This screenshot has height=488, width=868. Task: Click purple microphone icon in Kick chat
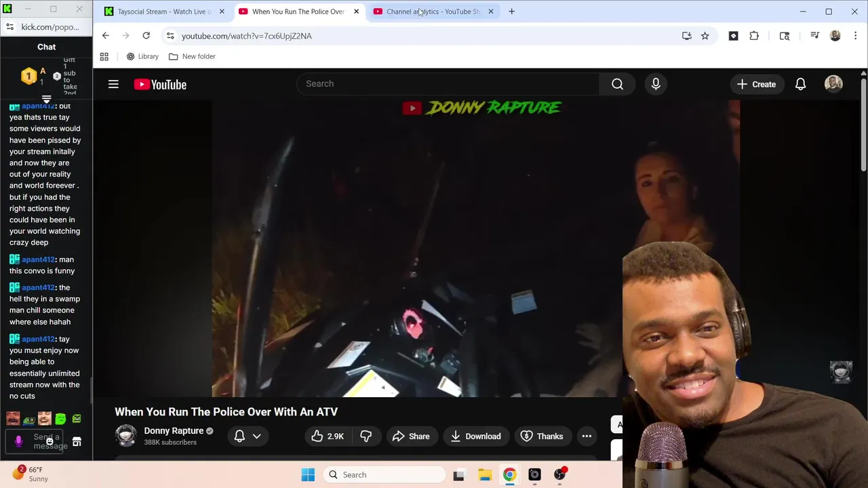pos(18,442)
